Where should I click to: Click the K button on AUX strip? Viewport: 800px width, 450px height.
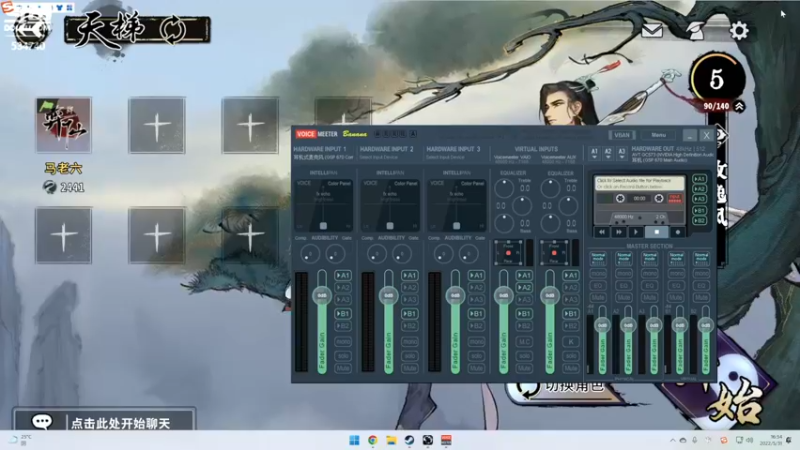pyautogui.click(x=570, y=341)
